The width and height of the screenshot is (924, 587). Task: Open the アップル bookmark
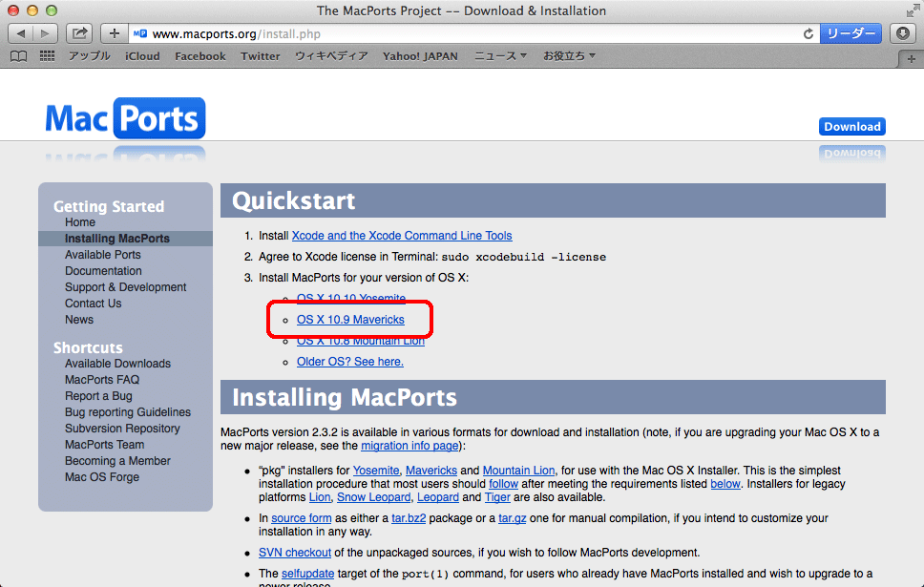pos(89,56)
